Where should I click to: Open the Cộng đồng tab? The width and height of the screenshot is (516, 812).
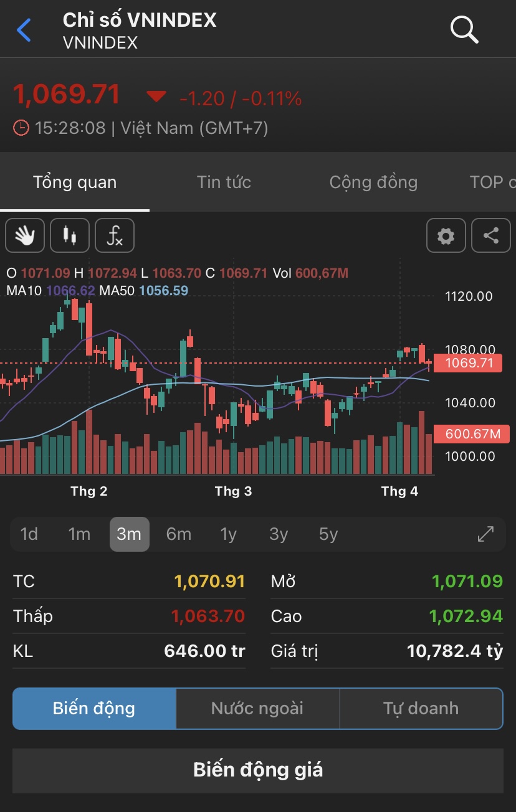pos(373,182)
